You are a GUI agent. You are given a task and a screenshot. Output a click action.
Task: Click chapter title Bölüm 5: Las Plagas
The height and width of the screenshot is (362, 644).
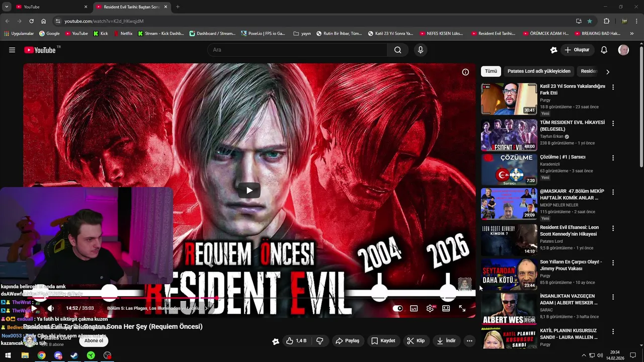click(154, 308)
